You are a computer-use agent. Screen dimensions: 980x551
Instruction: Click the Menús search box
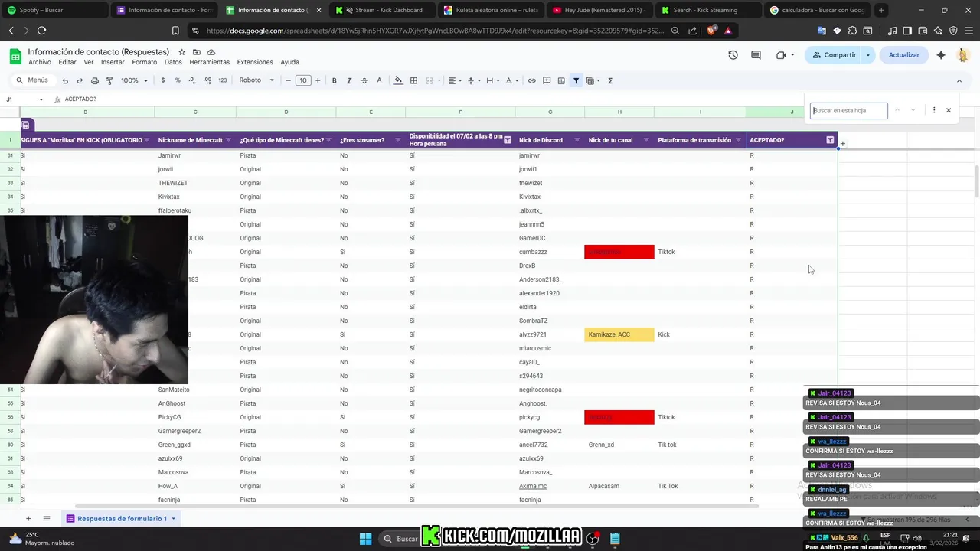click(x=32, y=80)
